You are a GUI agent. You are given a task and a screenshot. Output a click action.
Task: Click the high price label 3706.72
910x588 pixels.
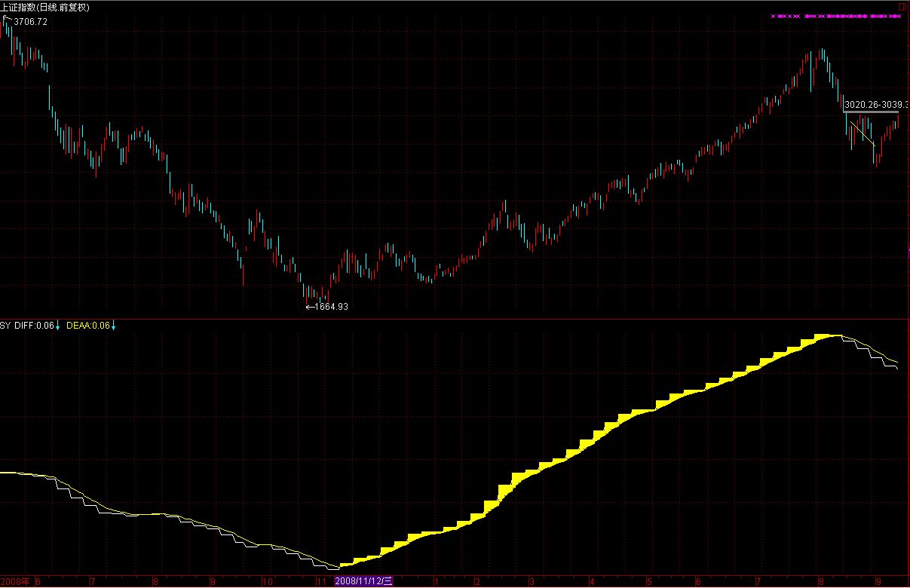(31, 22)
